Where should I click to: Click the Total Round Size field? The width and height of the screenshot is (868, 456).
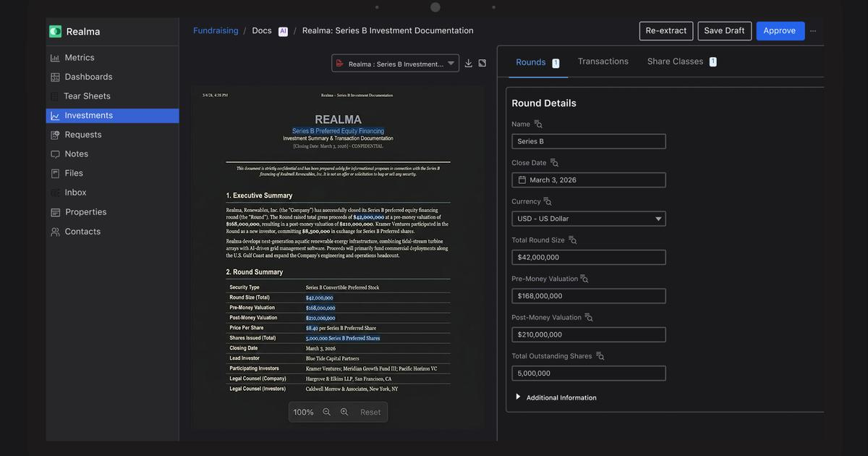tap(589, 258)
